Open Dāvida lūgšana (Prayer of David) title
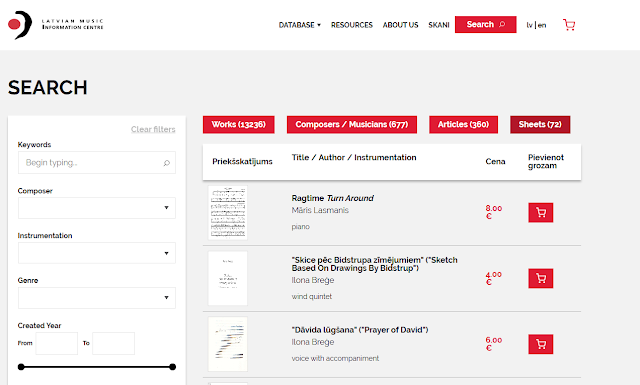The height and width of the screenshot is (385, 640). click(x=360, y=330)
